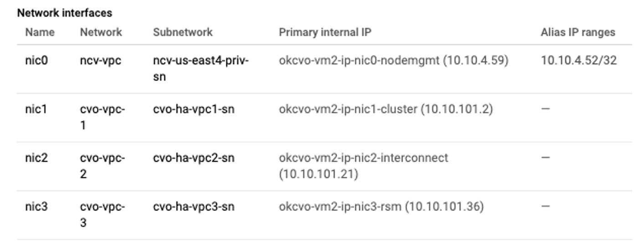Viewport: 644px width, 245px height.
Task: Click the 10.10.4.52/32 alias IP range
Action: 578,61
